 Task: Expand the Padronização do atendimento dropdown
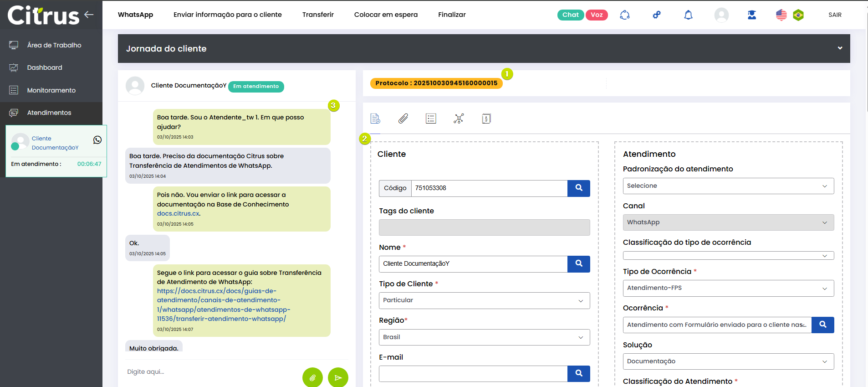tap(728, 186)
